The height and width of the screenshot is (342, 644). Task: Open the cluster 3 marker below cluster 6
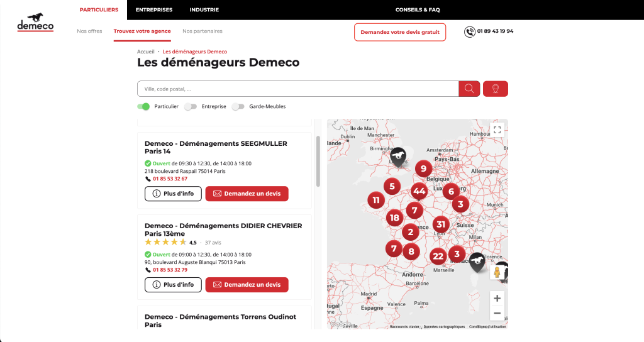point(460,204)
